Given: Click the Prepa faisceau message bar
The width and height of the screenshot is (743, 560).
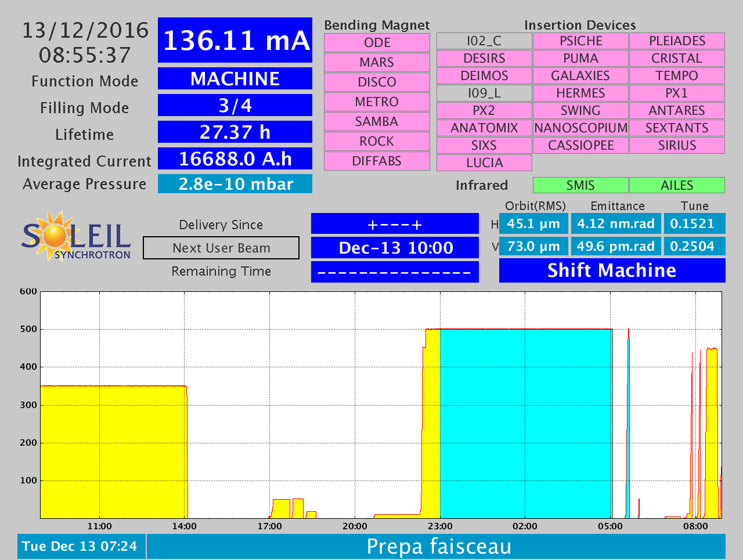Looking at the screenshot, I should [x=437, y=547].
